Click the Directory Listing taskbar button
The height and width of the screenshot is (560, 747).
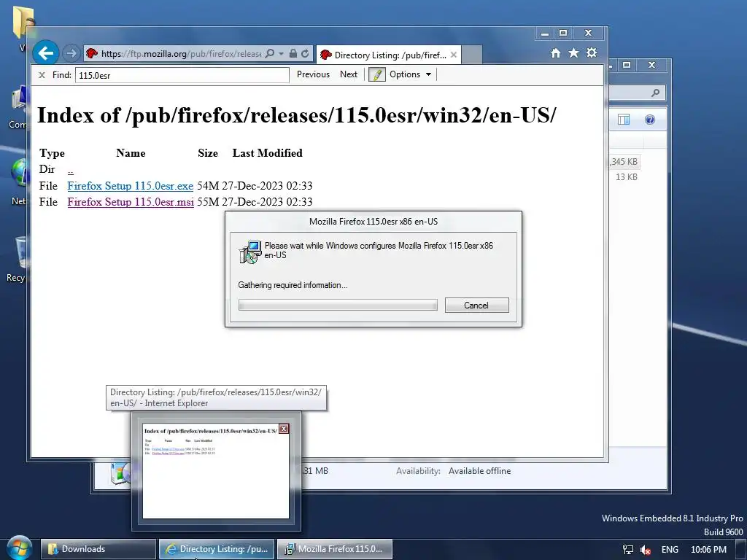click(216, 549)
